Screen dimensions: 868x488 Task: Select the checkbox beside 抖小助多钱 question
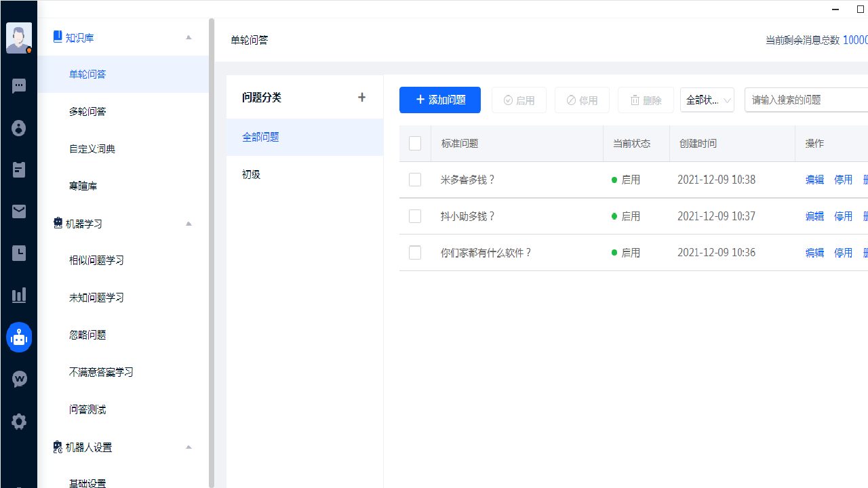[414, 216]
